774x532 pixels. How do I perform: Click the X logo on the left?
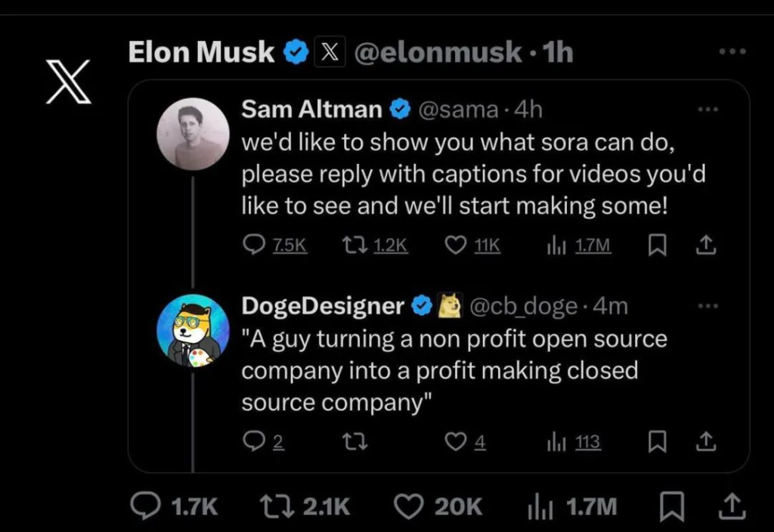pyautogui.click(x=69, y=82)
